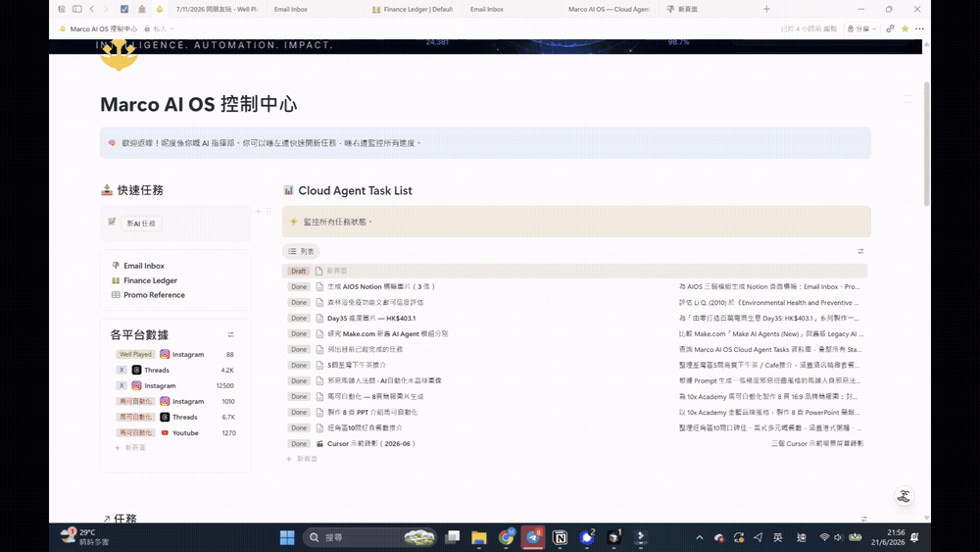The height and width of the screenshot is (552, 980).
Task: Switch to the Marco AI OS — Cloud Agent tab
Action: coord(609,10)
